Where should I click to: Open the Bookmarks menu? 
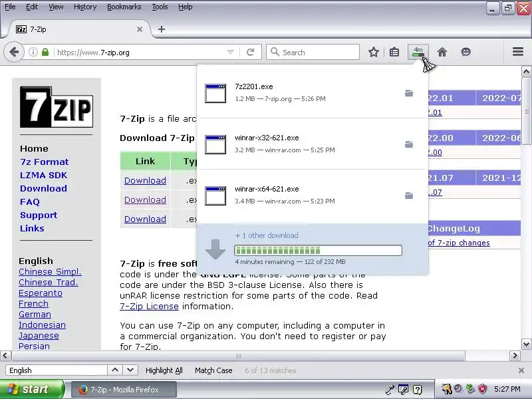124,7
